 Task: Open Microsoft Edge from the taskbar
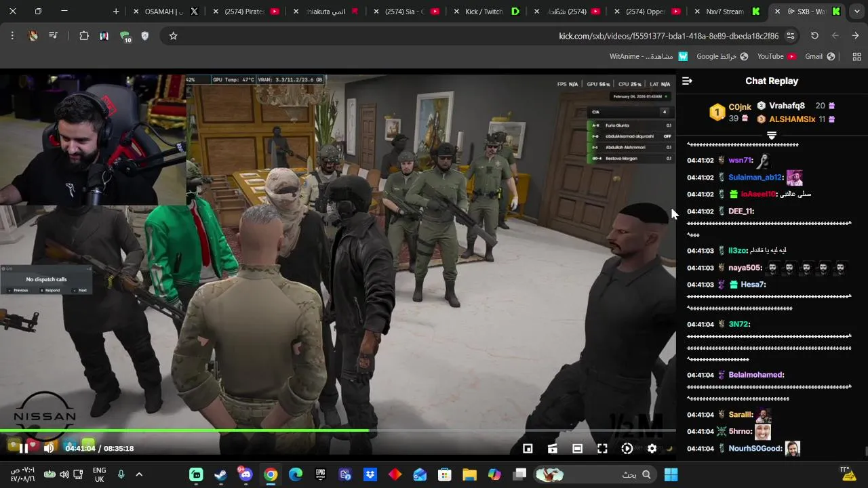[x=295, y=474]
